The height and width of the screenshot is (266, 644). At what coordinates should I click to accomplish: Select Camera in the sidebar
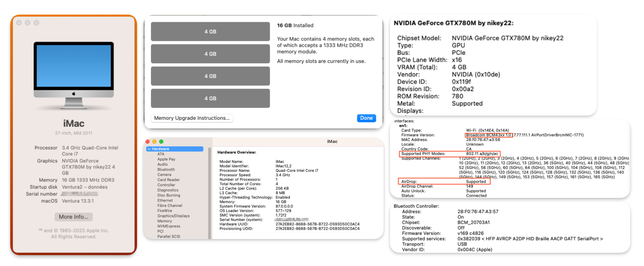pyautogui.click(x=164, y=175)
